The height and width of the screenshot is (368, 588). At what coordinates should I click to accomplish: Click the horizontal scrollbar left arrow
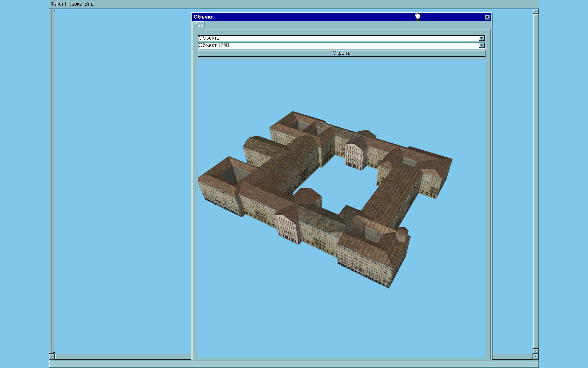coord(52,356)
